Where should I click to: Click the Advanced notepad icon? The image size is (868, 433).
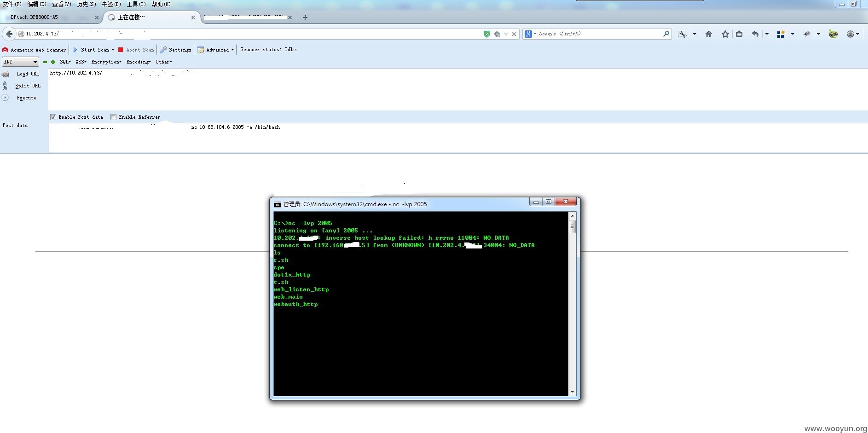click(x=201, y=50)
